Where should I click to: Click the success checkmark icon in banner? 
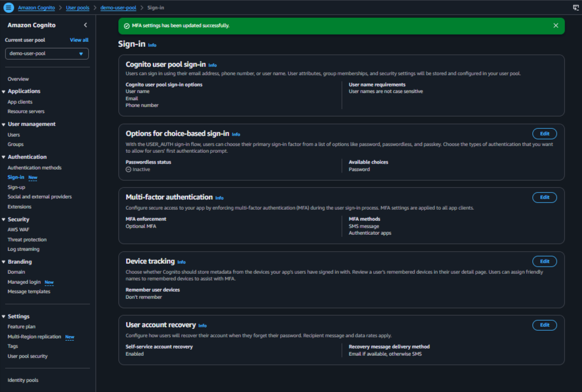coord(127,26)
